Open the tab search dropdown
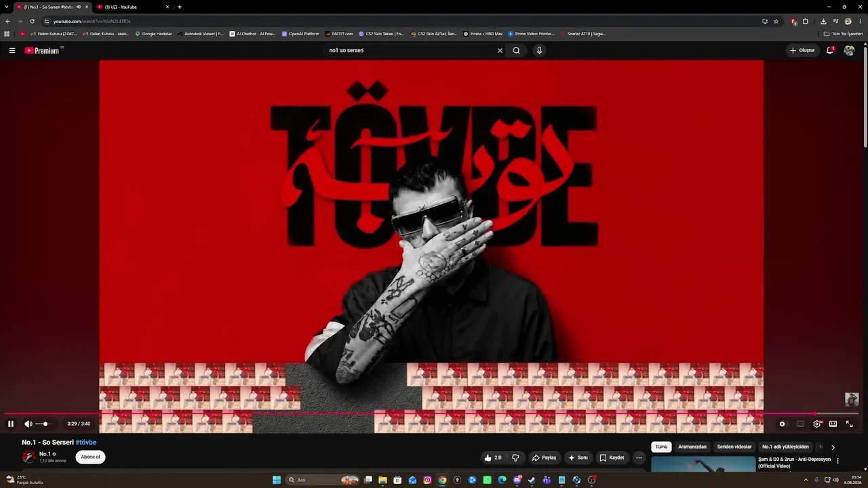The height and width of the screenshot is (488, 868). 5,7
